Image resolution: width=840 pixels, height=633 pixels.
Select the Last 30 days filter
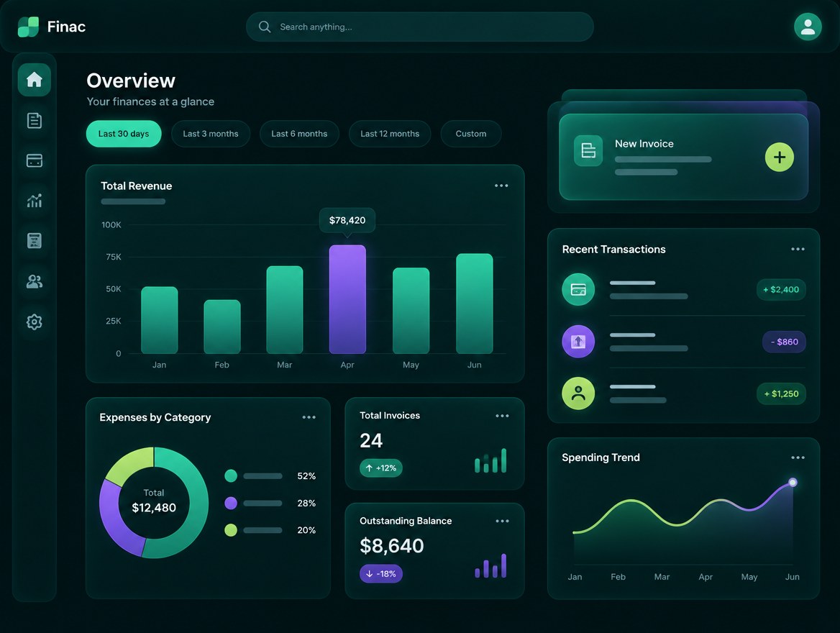coord(124,134)
